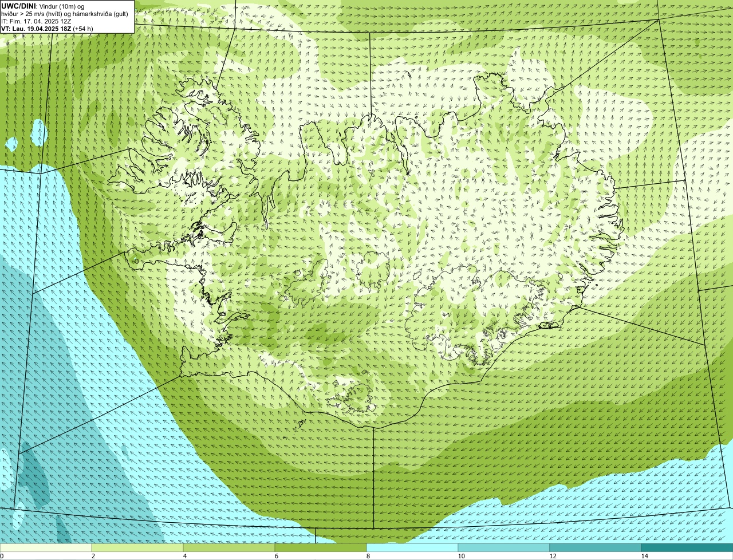The width and height of the screenshot is (733, 560).
Task: Click the "Vindur (10m) og" legend text
Action: (62, 6)
